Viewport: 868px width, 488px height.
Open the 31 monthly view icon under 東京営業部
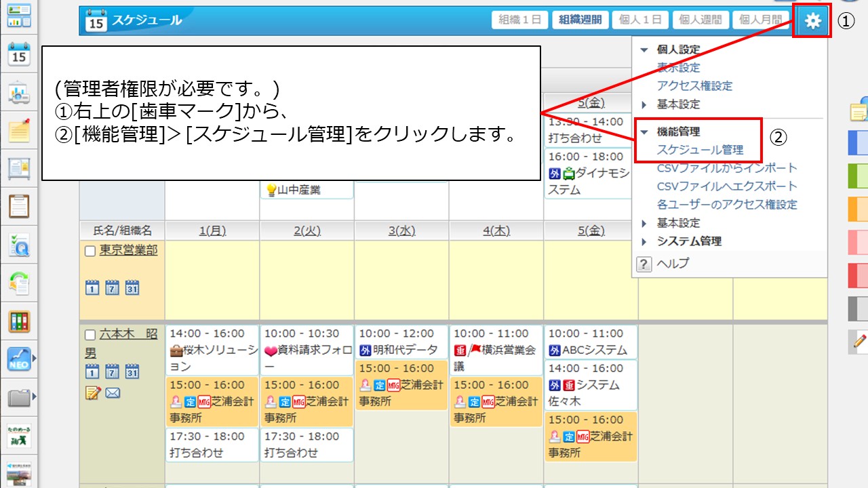(x=133, y=287)
